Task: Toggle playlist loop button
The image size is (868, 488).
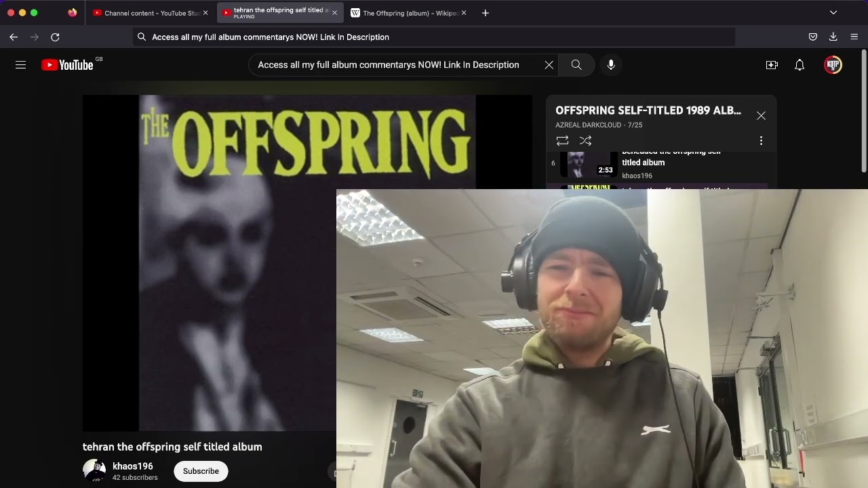Action: tap(562, 141)
